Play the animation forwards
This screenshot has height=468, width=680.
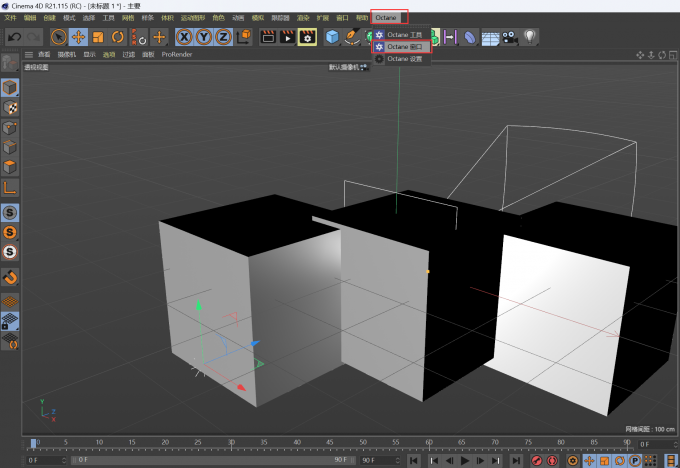coord(464,460)
